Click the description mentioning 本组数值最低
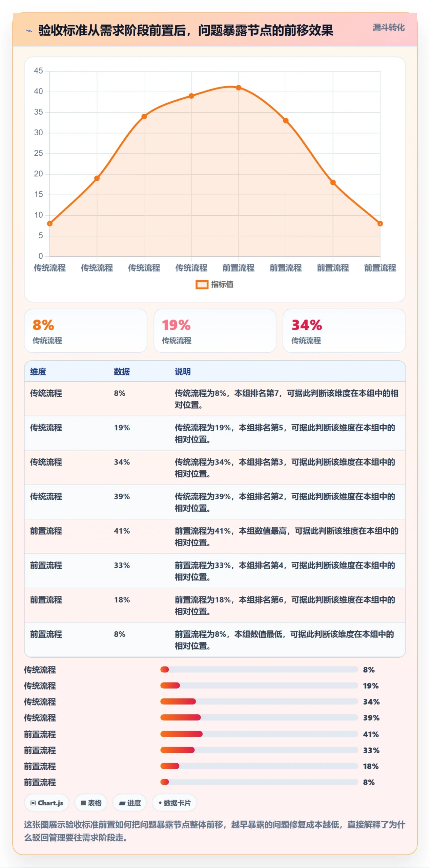Viewport: 430px width, 868px height. (x=284, y=640)
